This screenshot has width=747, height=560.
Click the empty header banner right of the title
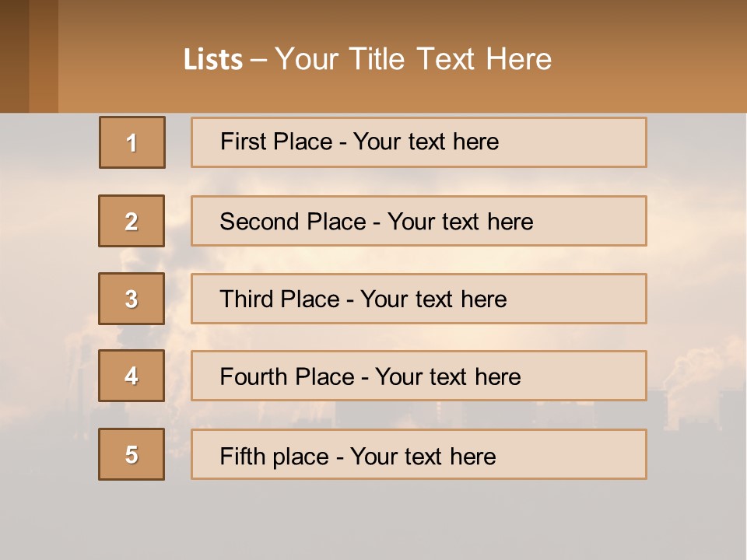coord(654,58)
